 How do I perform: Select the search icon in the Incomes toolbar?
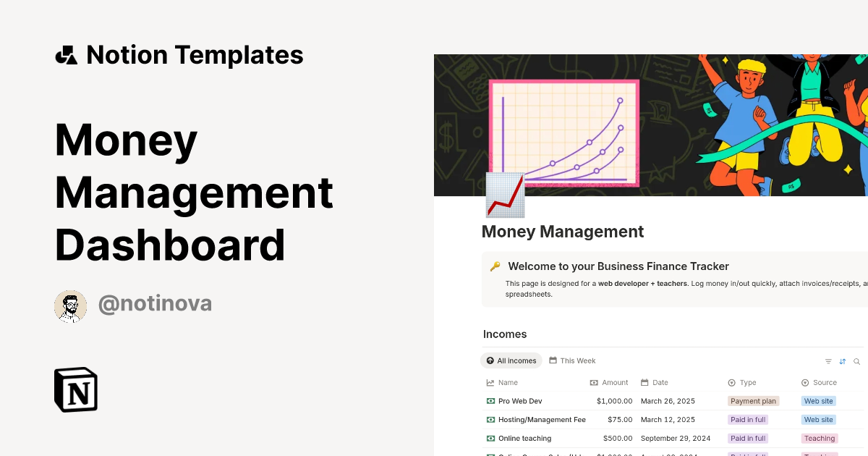point(857,360)
